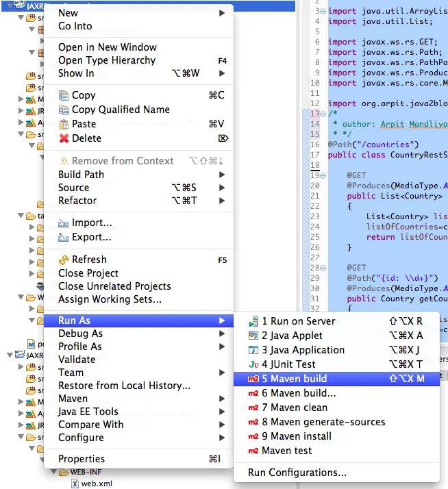Choose Open in New Window
The width and height of the screenshot is (448, 489).
click(138, 47)
